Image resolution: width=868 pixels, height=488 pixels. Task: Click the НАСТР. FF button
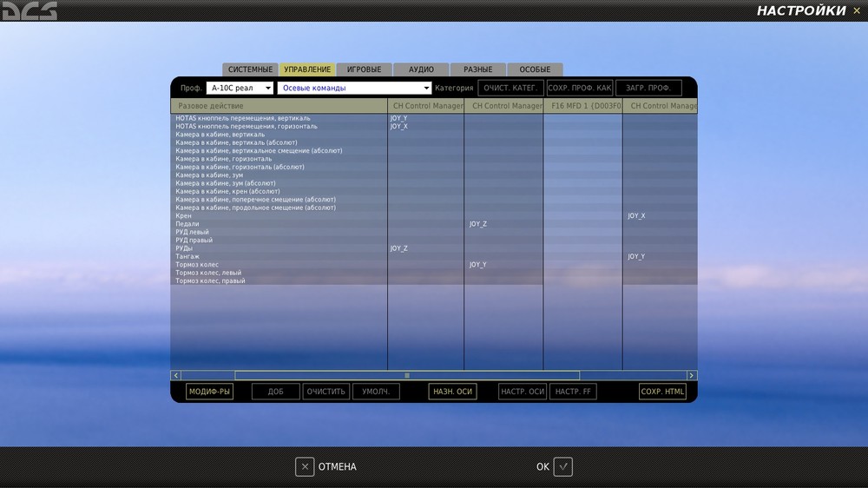(x=573, y=391)
